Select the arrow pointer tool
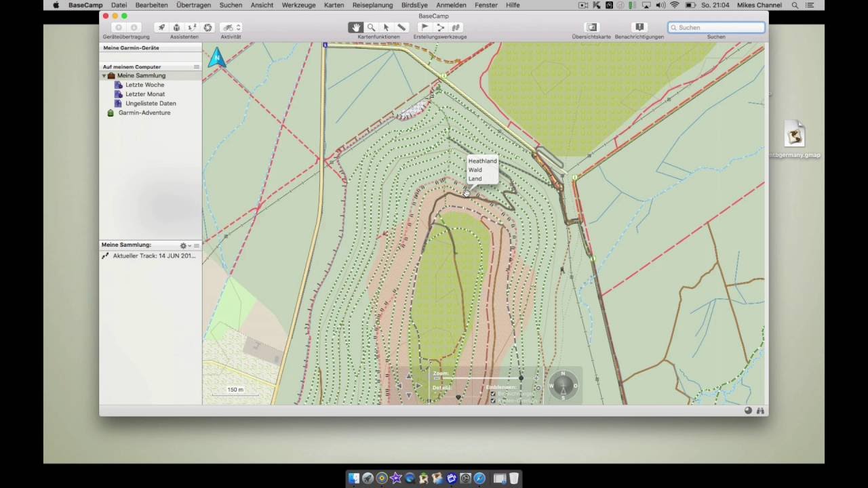Image resolution: width=868 pixels, height=488 pixels. (386, 27)
